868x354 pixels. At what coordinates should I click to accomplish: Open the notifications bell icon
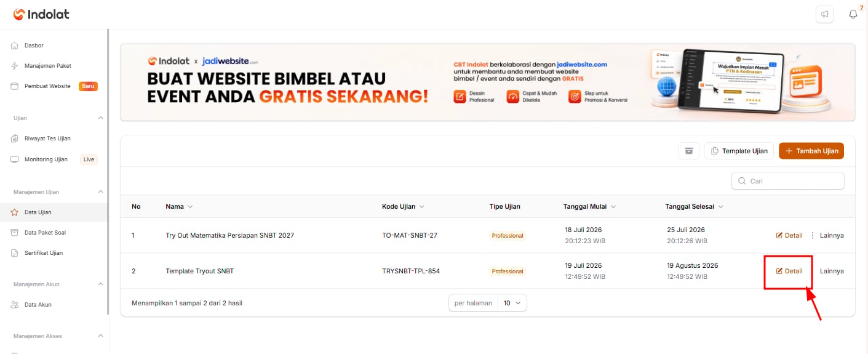point(853,14)
